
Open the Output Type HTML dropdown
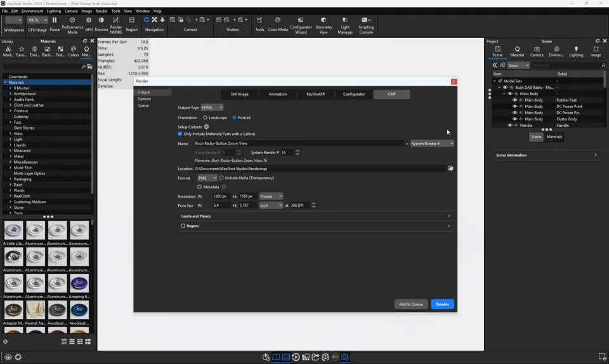pos(212,108)
